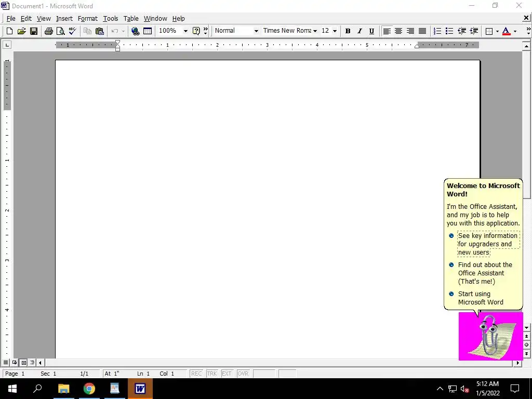Expand the Normal style dropdown
This screenshot has height=399, width=532.
coord(256,31)
